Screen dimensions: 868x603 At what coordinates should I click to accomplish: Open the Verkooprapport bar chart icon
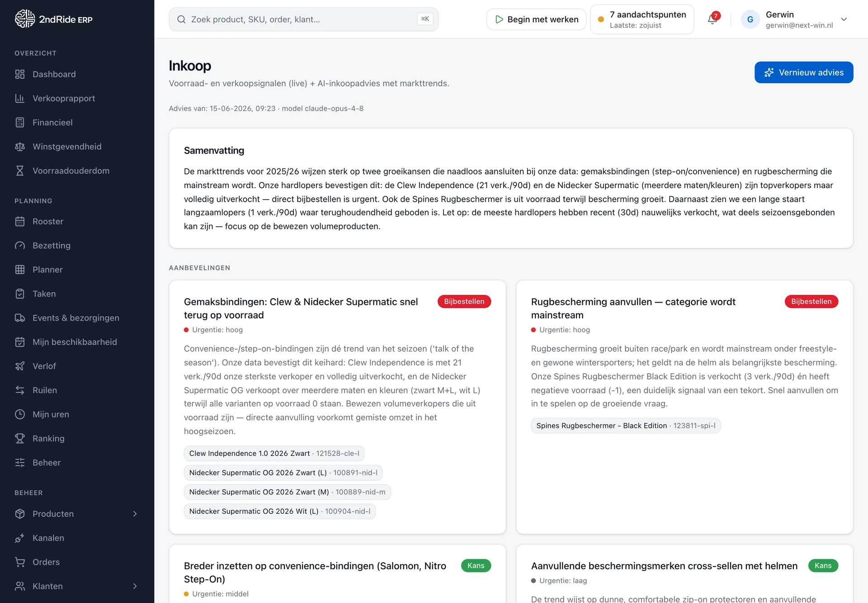click(20, 98)
